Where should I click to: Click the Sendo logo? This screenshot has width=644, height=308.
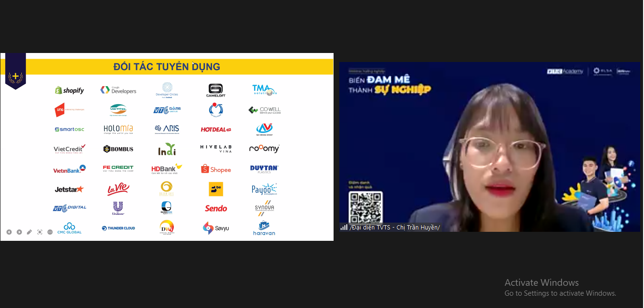[x=216, y=208]
